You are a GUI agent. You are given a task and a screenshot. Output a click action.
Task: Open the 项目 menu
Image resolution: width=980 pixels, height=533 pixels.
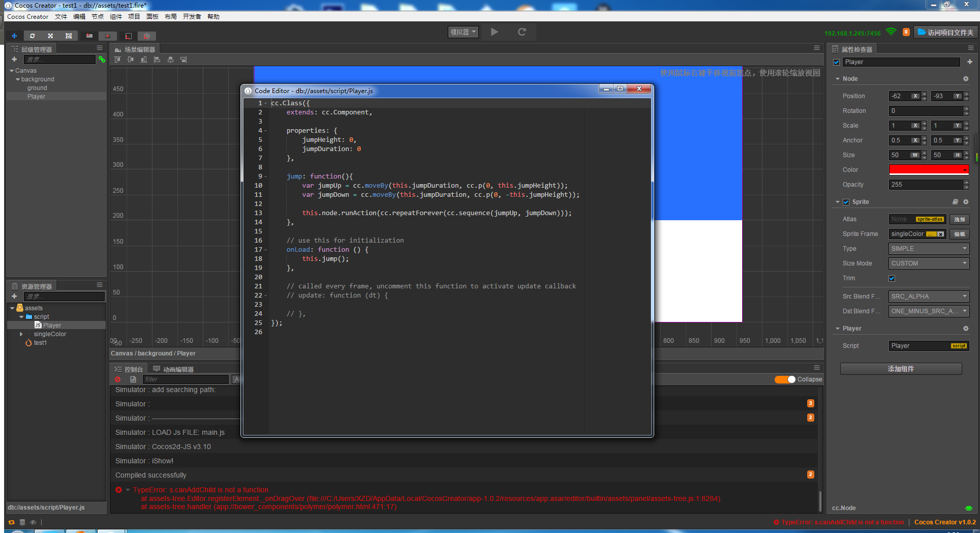[134, 17]
